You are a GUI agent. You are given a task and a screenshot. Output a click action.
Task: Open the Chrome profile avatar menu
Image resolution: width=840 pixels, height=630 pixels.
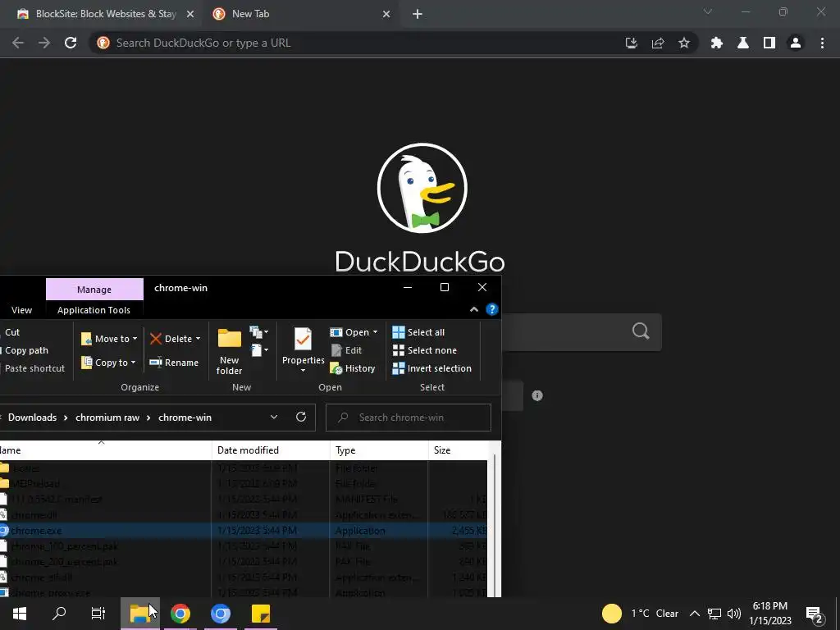[796, 43]
